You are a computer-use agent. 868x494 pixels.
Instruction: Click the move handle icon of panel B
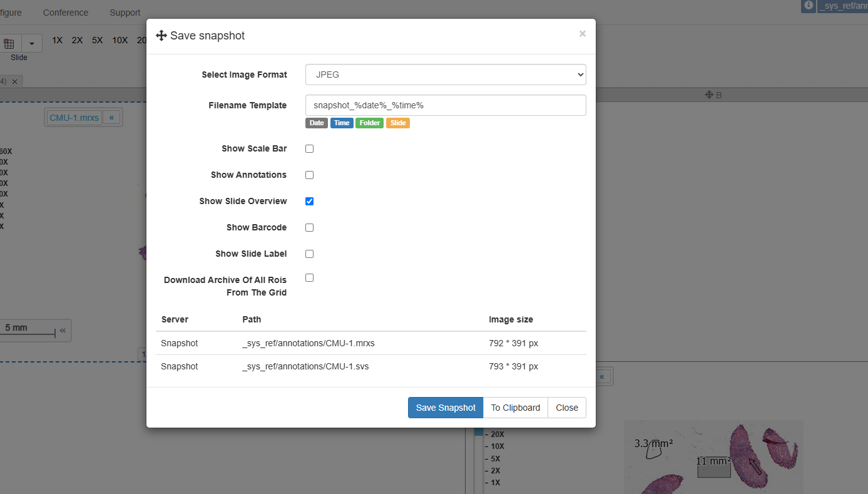pos(709,95)
